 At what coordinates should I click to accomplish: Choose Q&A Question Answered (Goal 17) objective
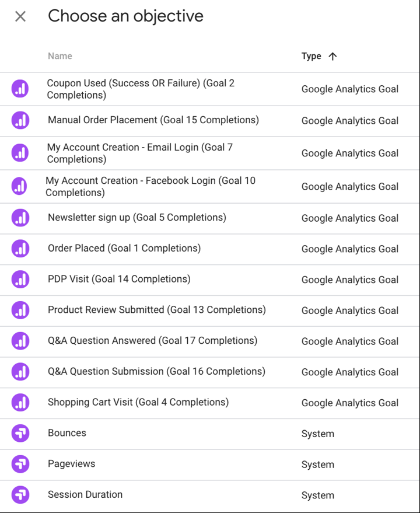click(152, 341)
